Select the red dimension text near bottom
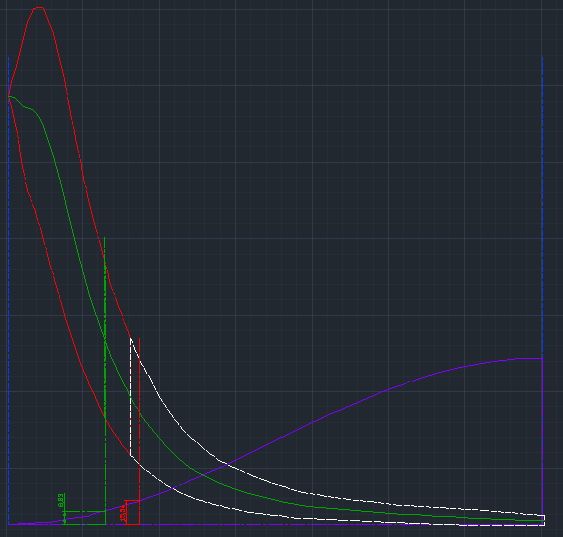This screenshot has height=537, width=563. click(x=123, y=513)
